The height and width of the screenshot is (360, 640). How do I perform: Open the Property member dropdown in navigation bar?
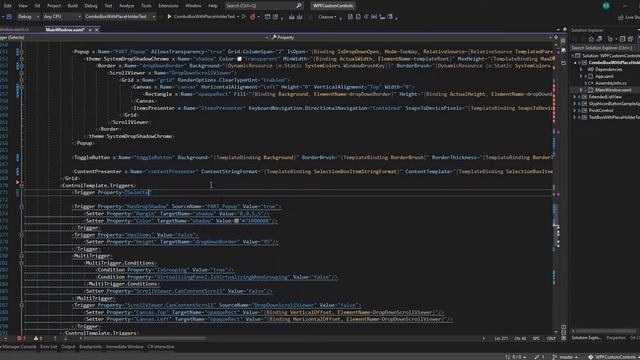point(411,37)
